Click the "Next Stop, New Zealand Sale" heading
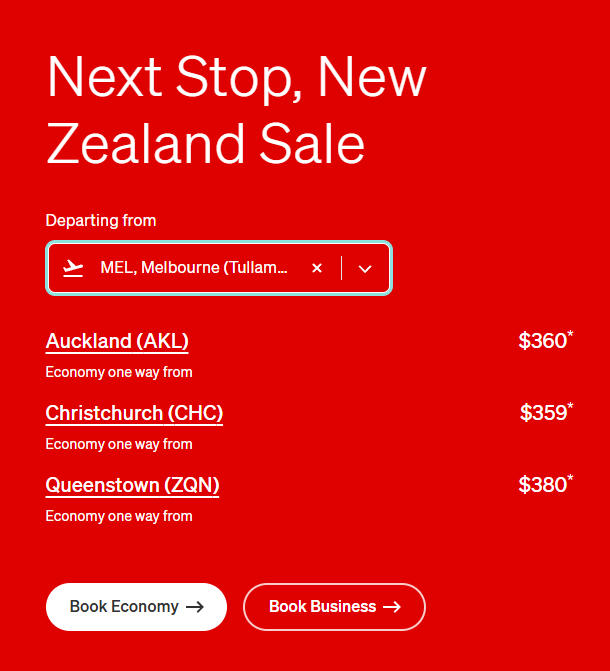Screen dimensions: 610x671 coord(236,110)
